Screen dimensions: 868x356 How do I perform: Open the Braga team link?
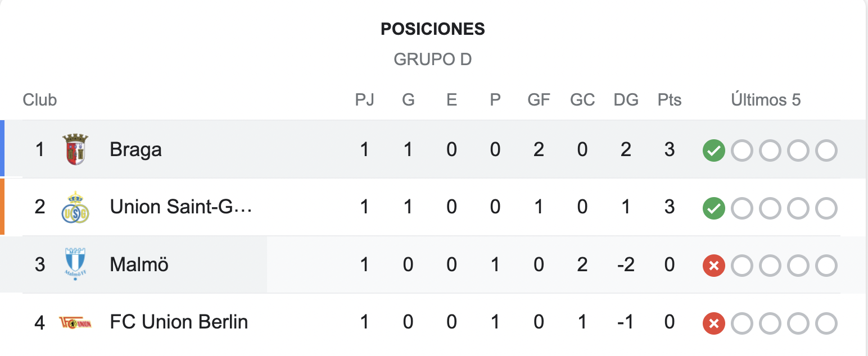click(135, 150)
